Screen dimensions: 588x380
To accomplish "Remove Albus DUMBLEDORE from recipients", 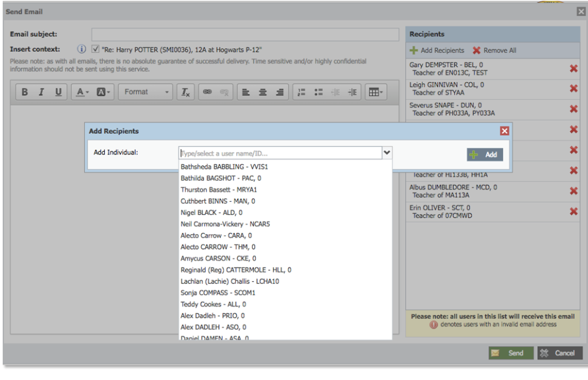I will [x=574, y=191].
